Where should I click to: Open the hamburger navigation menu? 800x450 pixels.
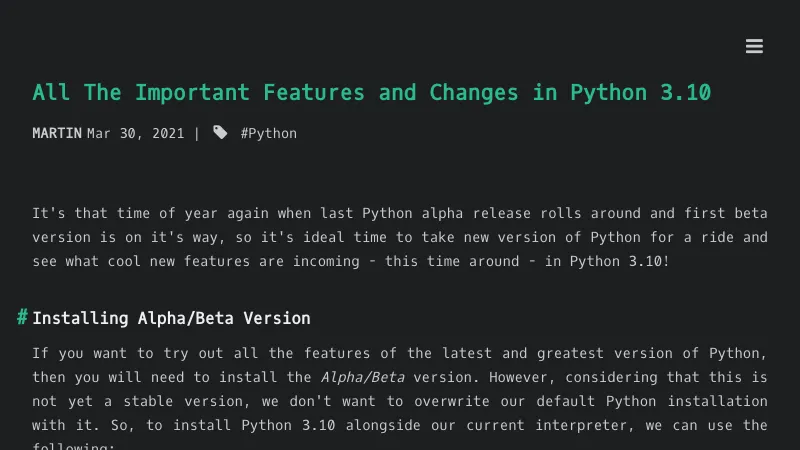(754, 46)
